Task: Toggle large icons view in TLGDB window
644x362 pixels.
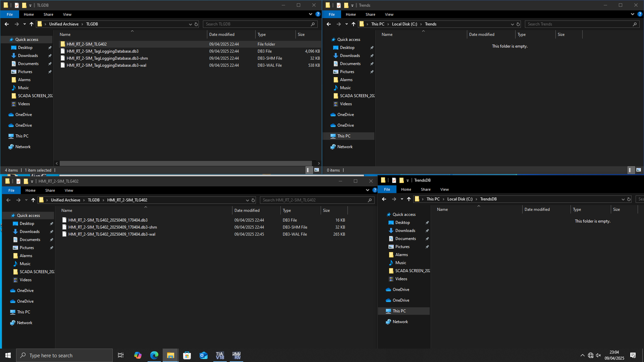Action: click(316, 170)
